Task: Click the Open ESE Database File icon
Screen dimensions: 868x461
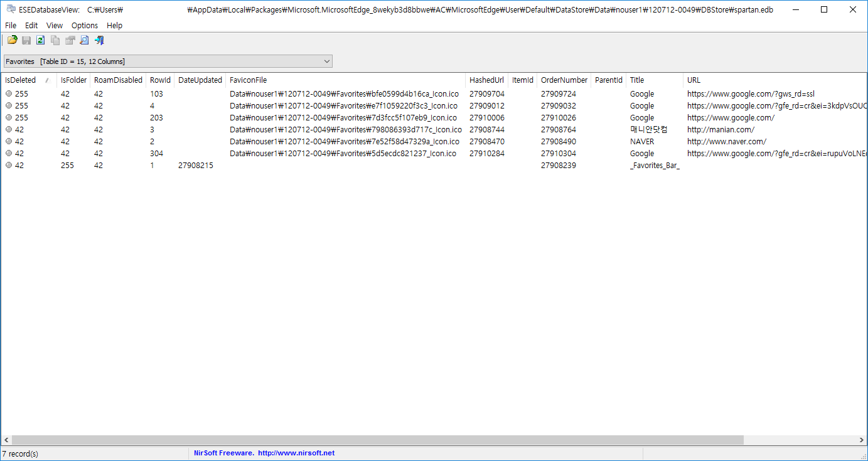Action: 12,40
